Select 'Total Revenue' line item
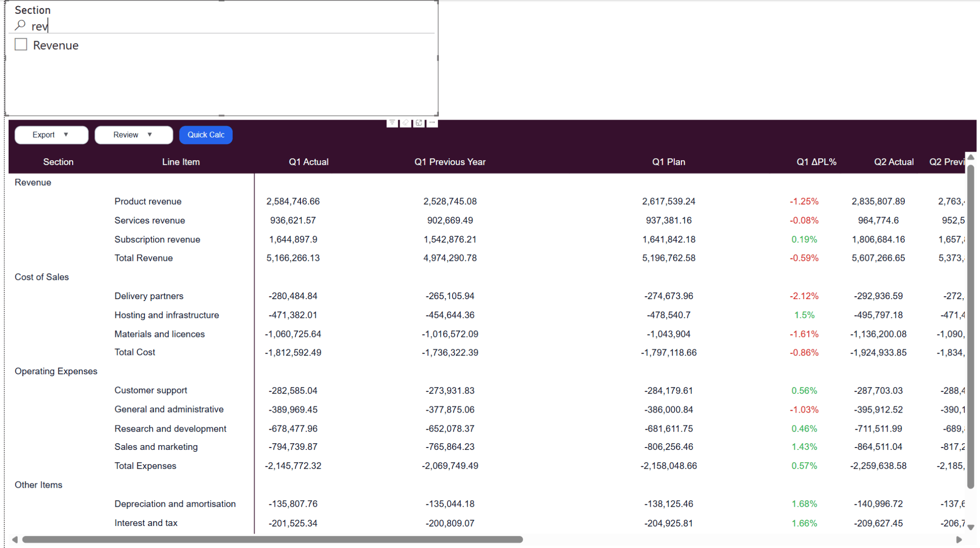 144,258
